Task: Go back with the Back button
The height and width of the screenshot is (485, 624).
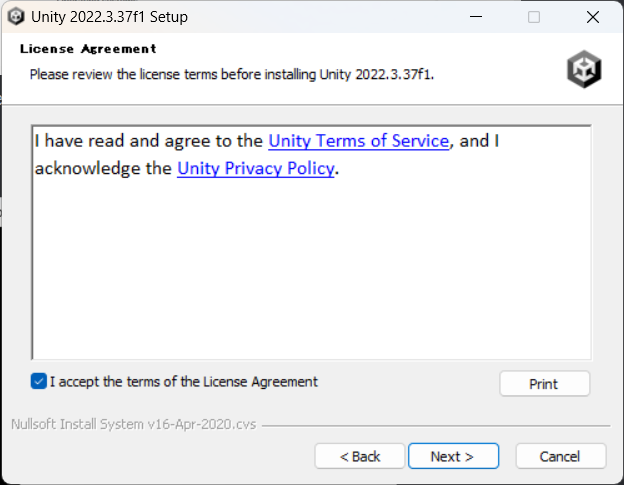Action: coord(360,456)
